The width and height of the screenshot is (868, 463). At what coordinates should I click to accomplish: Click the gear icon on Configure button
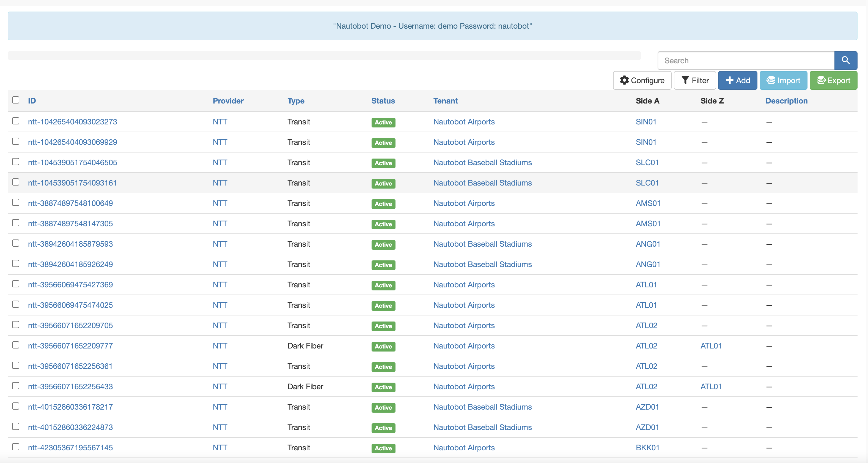[624, 80]
